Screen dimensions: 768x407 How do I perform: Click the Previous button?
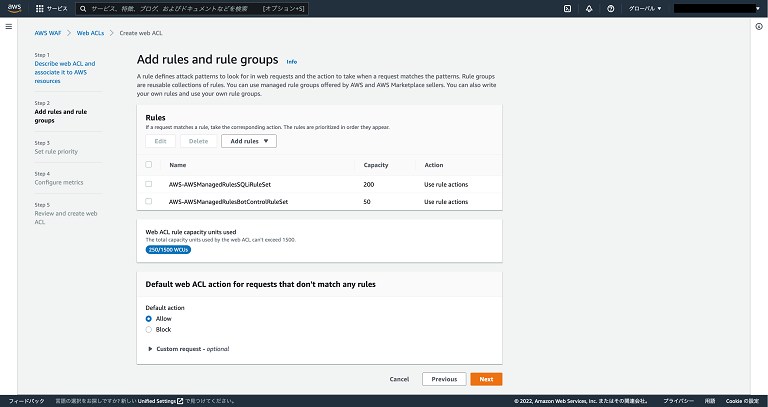coord(444,379)
